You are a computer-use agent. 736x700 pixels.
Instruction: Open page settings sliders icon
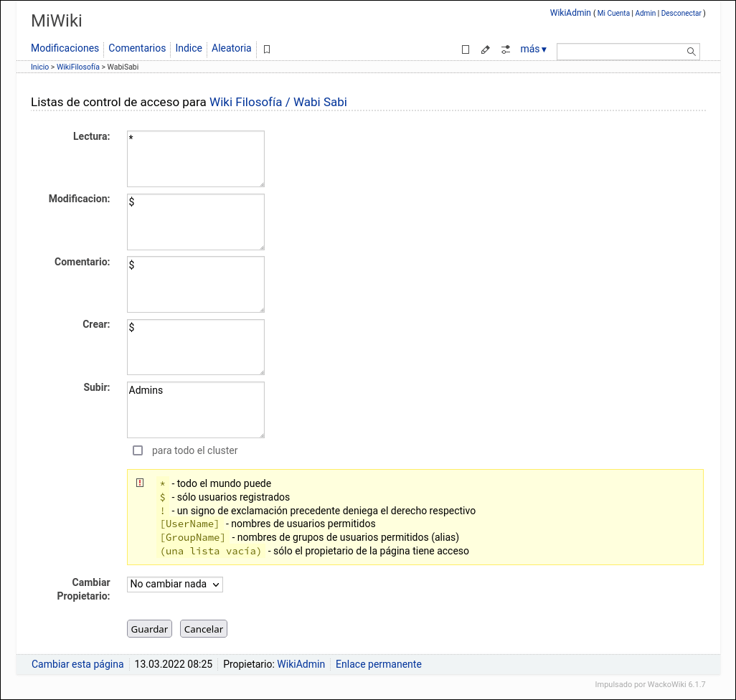tap(506, 49)
